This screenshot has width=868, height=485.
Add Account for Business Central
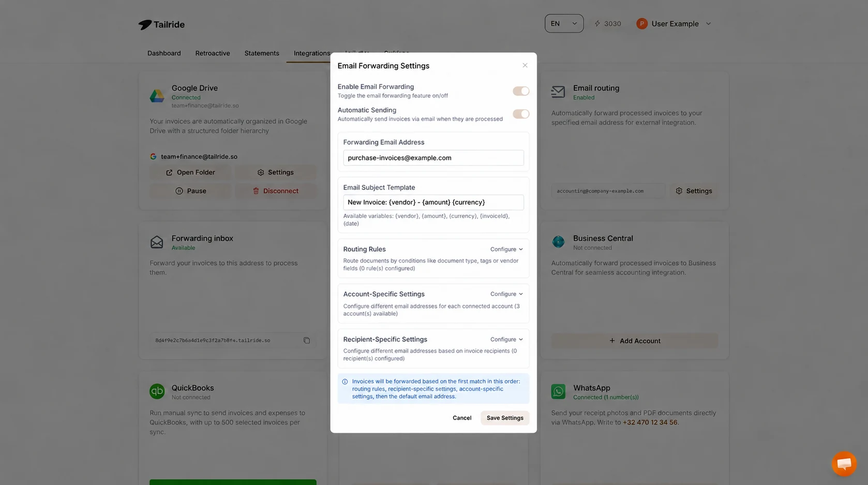point(635,341)
